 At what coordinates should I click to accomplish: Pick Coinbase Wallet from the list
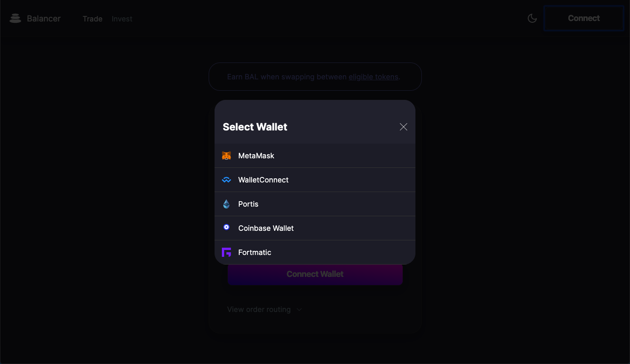coord(315,228)
